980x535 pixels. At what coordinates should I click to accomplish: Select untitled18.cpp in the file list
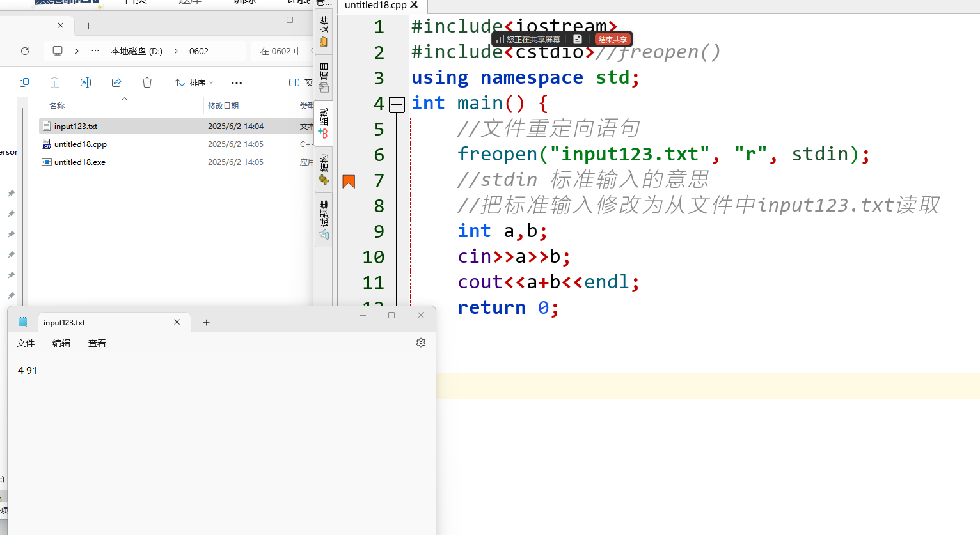[81, 144]
